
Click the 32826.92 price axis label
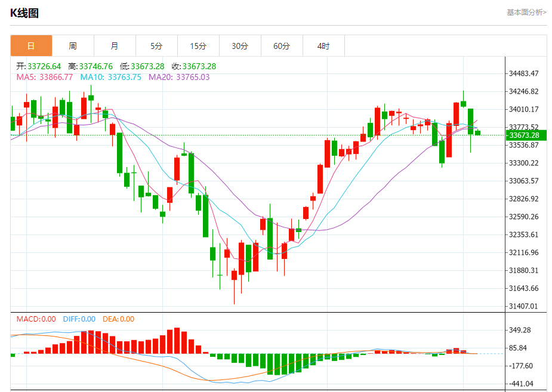[x=524, y=199]
